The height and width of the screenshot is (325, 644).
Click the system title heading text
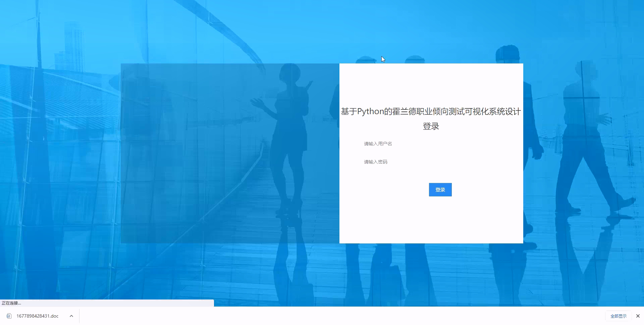pyautogui.click(x=431, y=111)
